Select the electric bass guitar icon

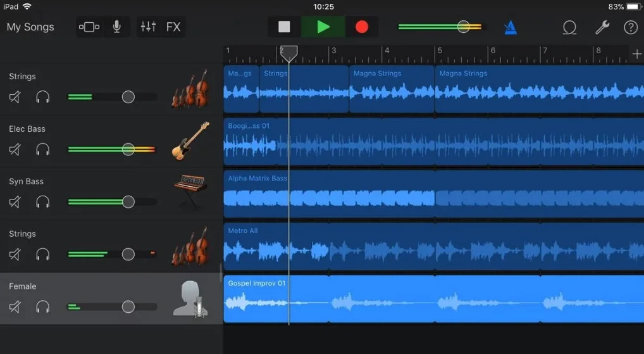pyautogui.click(x=190, y=141)
